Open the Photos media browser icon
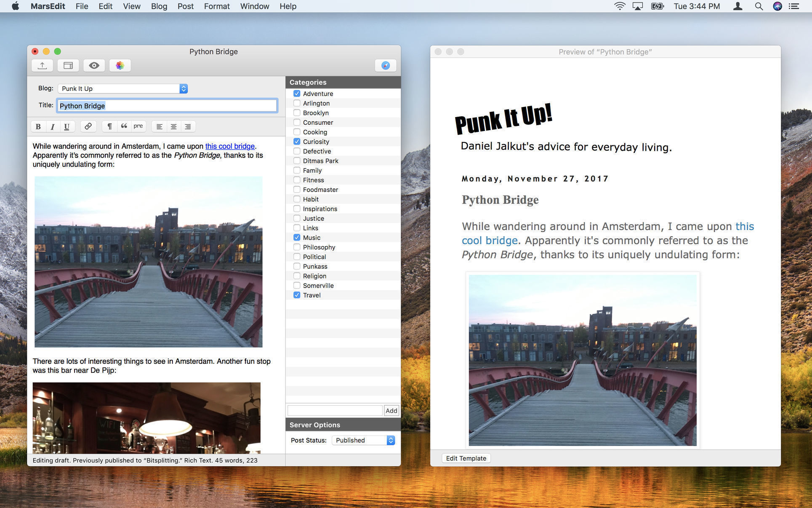The image size is (812, 508). point(120,65)
